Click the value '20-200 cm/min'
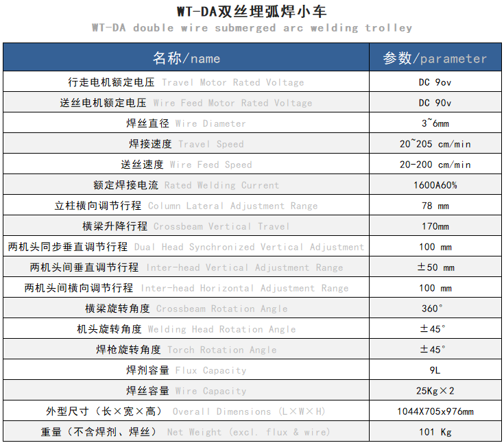Viewport: 504px width, 443px height. (435, 165)
